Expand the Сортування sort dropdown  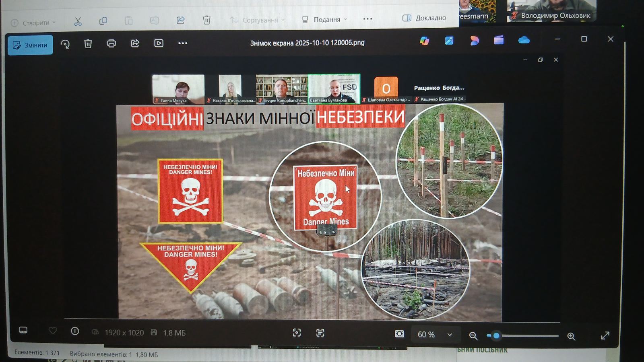click(x=258, y=20)
